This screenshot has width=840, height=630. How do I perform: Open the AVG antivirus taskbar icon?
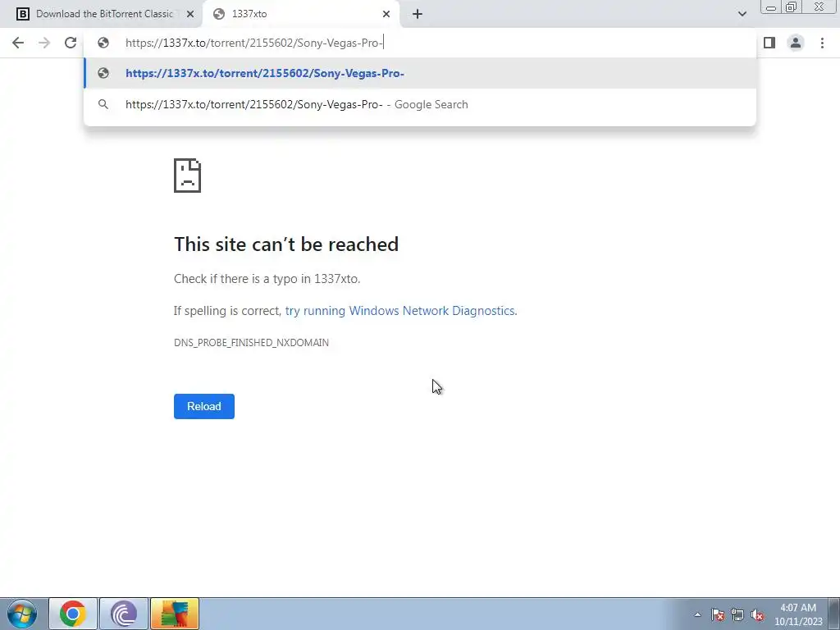point(175,614)
